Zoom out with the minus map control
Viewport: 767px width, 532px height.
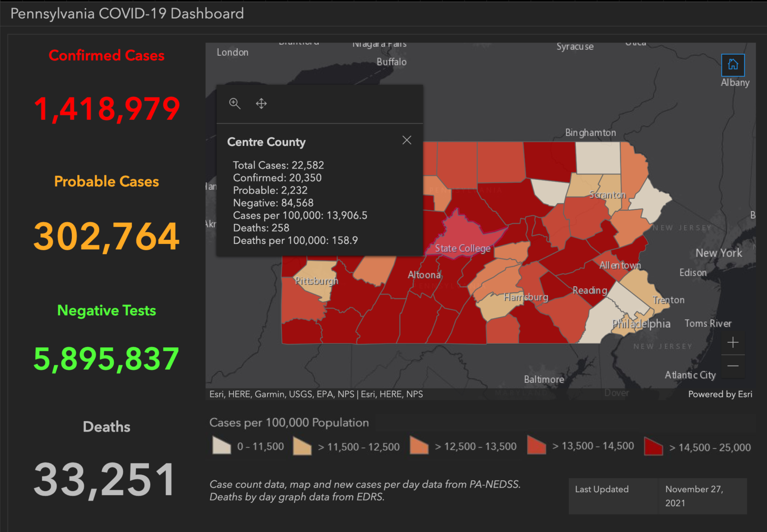point(733,366)
